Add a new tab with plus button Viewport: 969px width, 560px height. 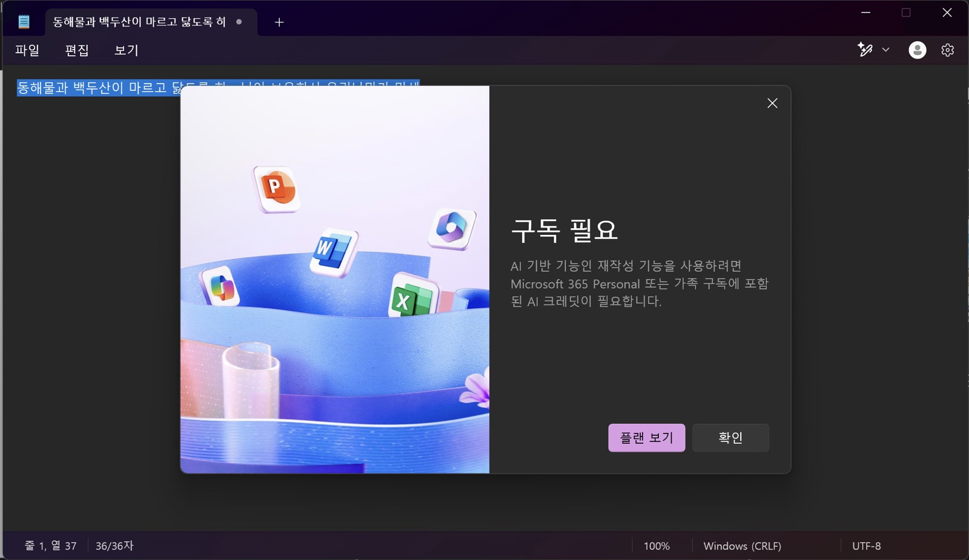pos(279,22)
